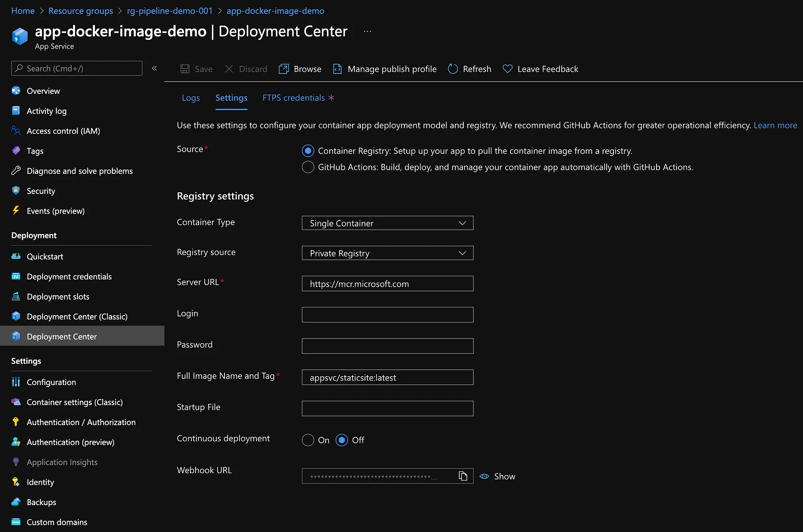Click the Application Insights bulb icon
This screenshot has height=532, width=803.
[16, 462]
